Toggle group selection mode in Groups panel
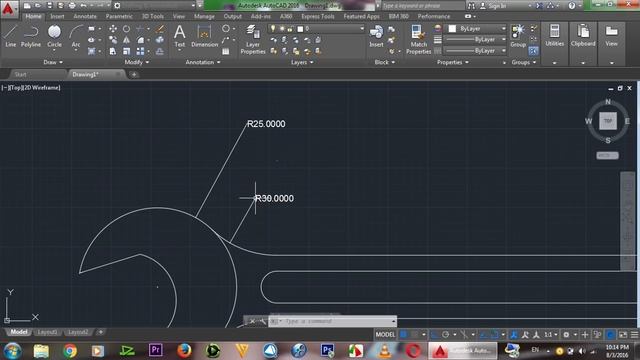Screen dimensions: 640x360 tap(533, 51)
